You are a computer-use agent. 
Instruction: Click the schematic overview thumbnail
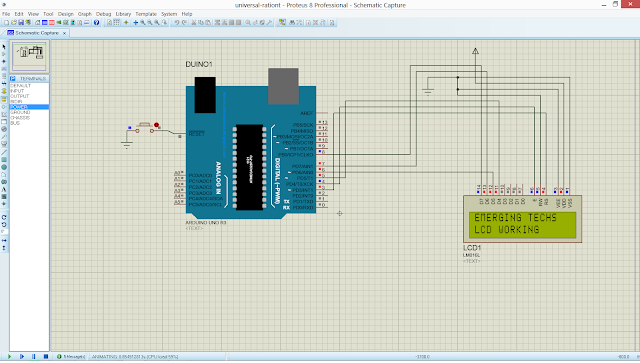coord(29,57)
